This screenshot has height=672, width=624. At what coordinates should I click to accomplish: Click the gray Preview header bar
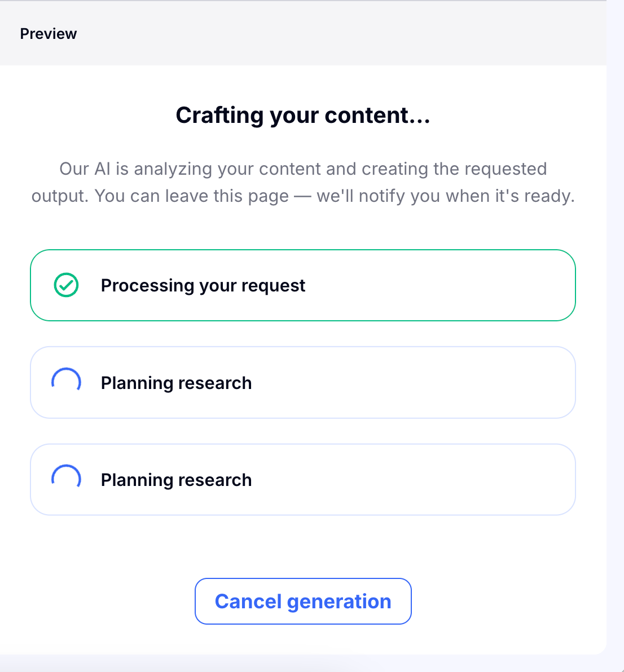pos(303,33)
